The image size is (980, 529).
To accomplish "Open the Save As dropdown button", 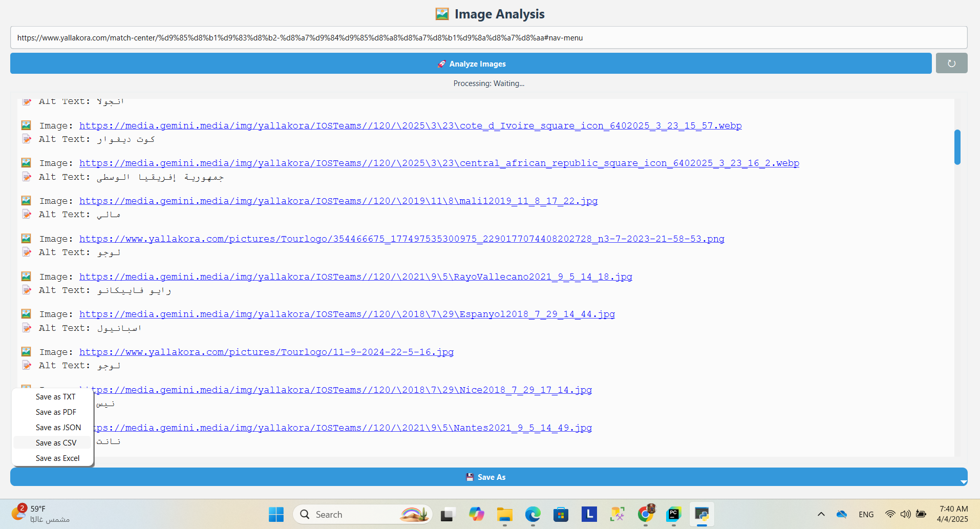I will [488, 477].
